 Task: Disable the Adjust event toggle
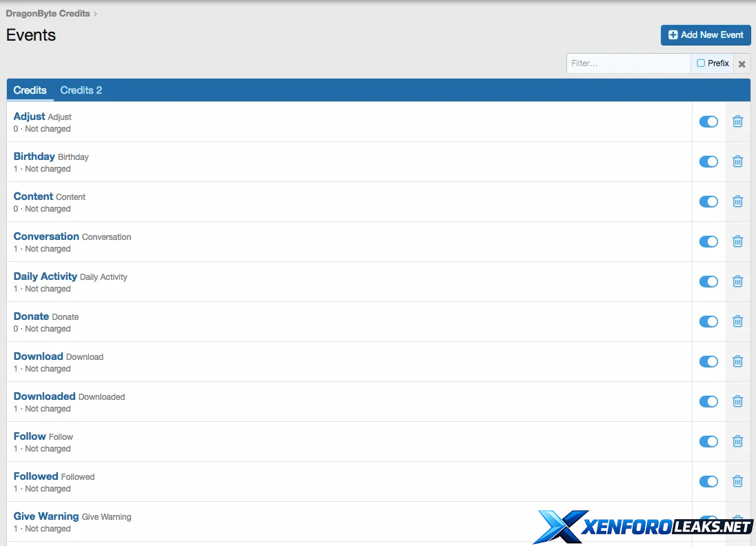[708, 121]
